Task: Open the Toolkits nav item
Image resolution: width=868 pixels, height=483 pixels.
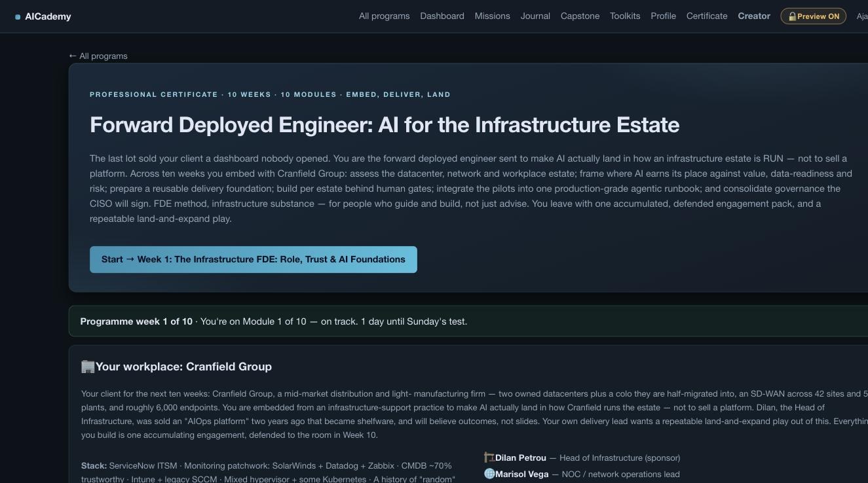Action: pyautogui.click(x=625, y=16)
